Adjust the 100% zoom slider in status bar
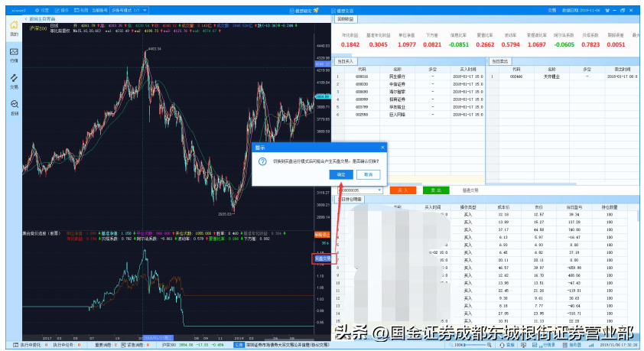The image size is (644, 351). pos(476,345)
